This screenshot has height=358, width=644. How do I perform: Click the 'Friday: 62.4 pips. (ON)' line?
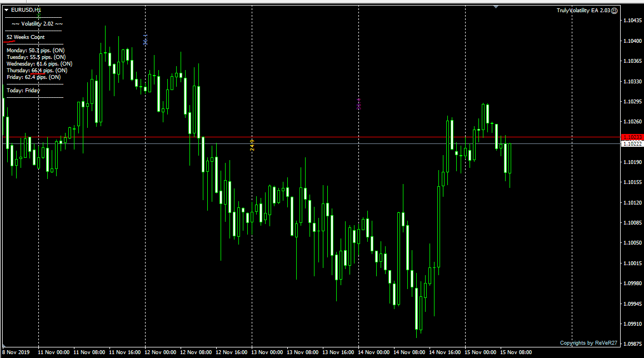point(34,77)
